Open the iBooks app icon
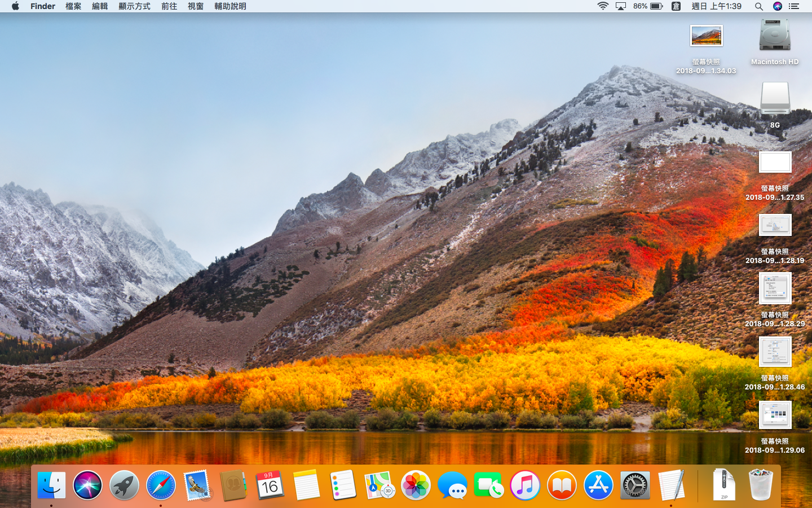 [x=562, y=485]
